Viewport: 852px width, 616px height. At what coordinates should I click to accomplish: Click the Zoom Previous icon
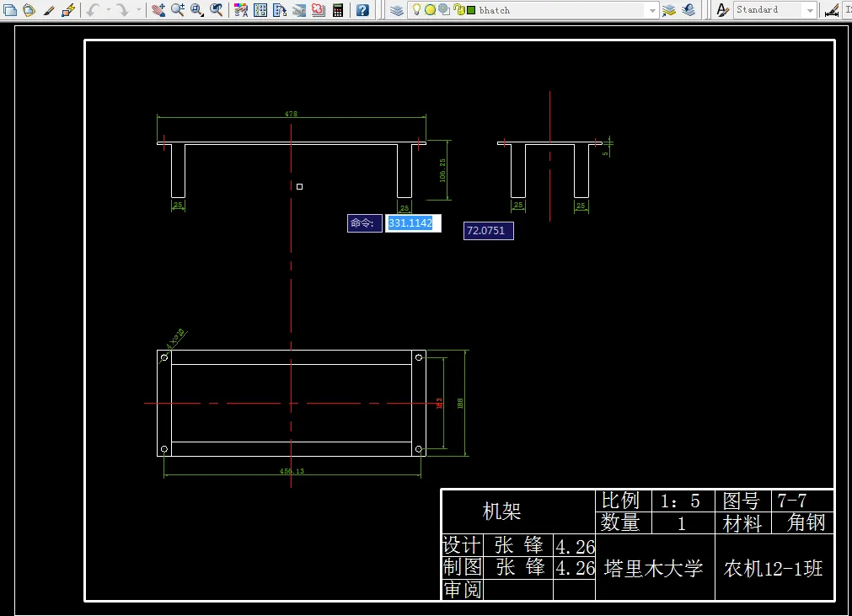point(217,10)
